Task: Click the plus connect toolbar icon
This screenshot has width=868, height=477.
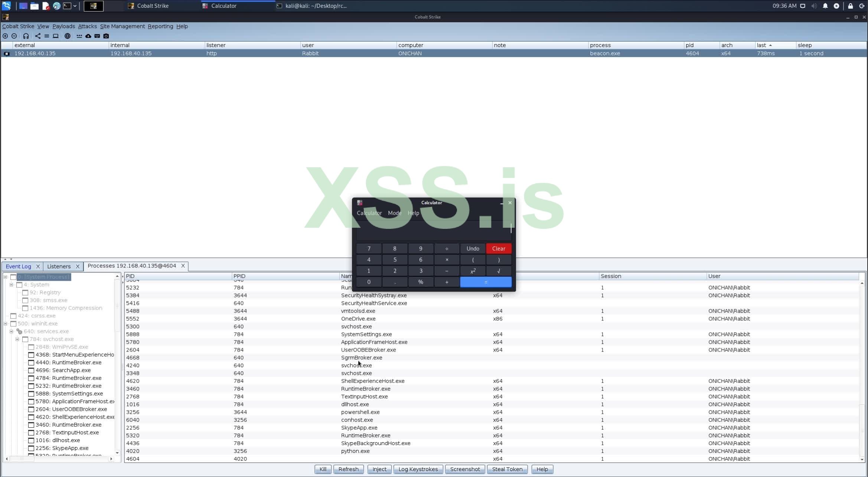Action: tap(5, 36)
